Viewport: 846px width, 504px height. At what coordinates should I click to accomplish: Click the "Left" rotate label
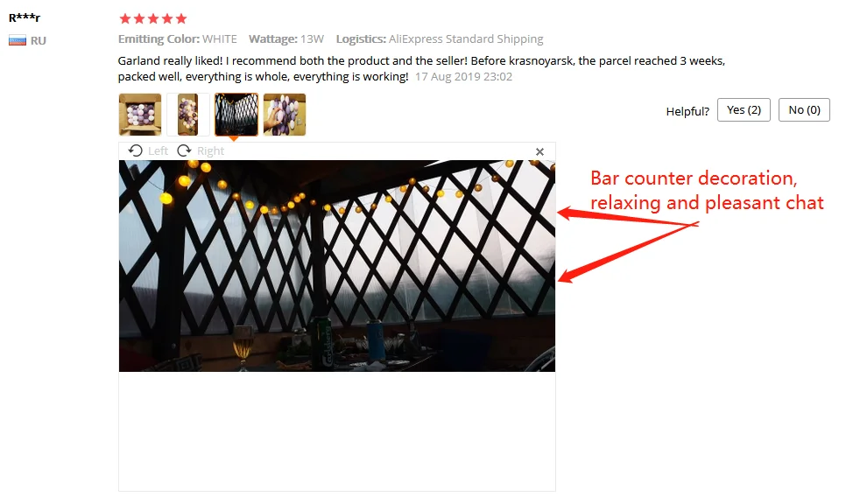(159, 151)
